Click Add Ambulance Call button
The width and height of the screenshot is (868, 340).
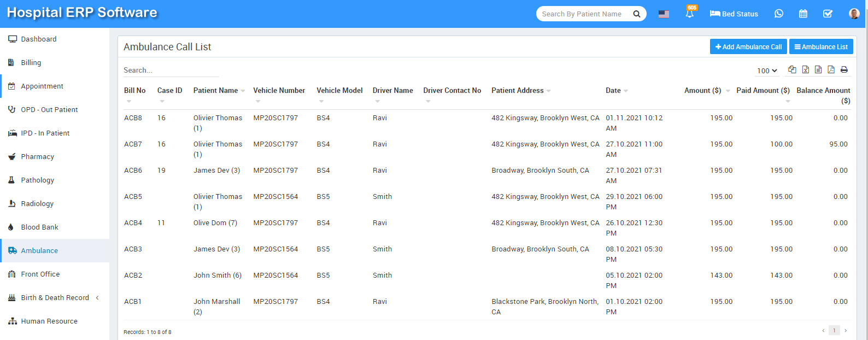tap(748, 46)
